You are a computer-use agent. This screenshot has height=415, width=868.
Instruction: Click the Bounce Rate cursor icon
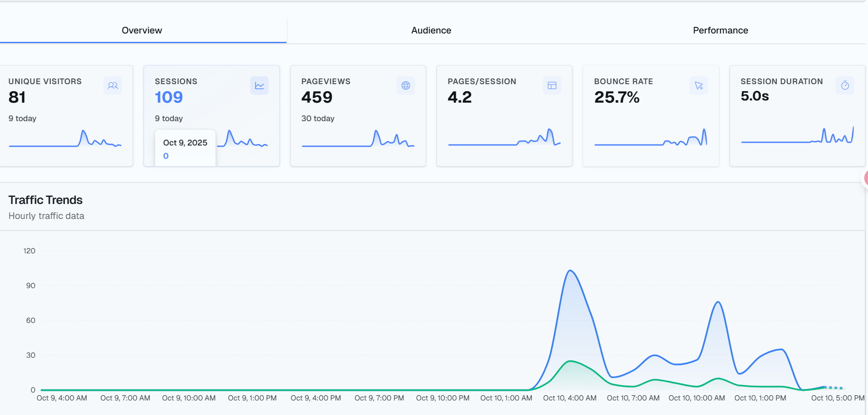click(x=699, y=85)
